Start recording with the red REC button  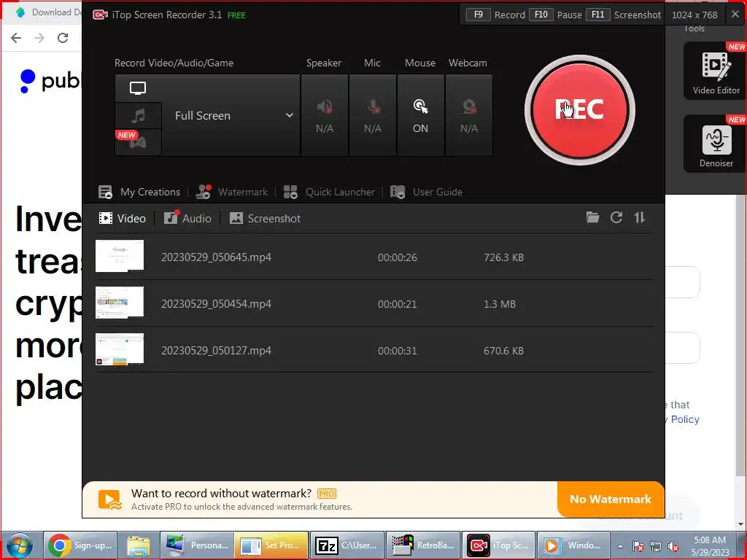(579, 110)
